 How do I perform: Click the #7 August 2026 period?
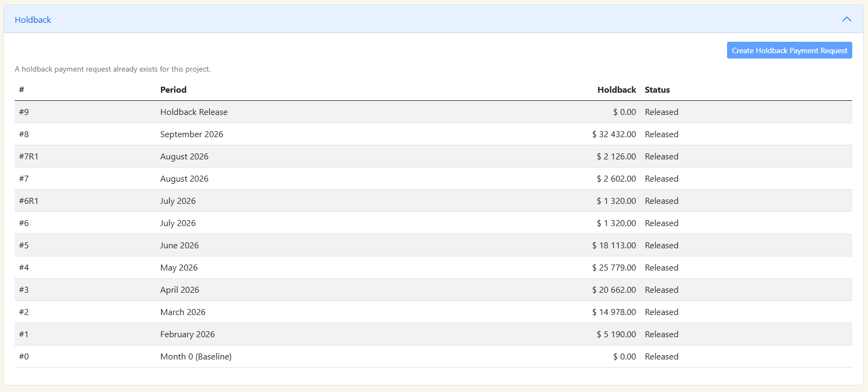(184, 179)
